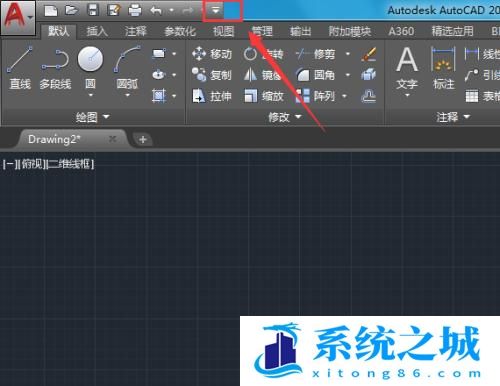This screenshot has height=386, width=500.
Task: Expand the hatch tool dropdown arrow
Action: point(174,96)
